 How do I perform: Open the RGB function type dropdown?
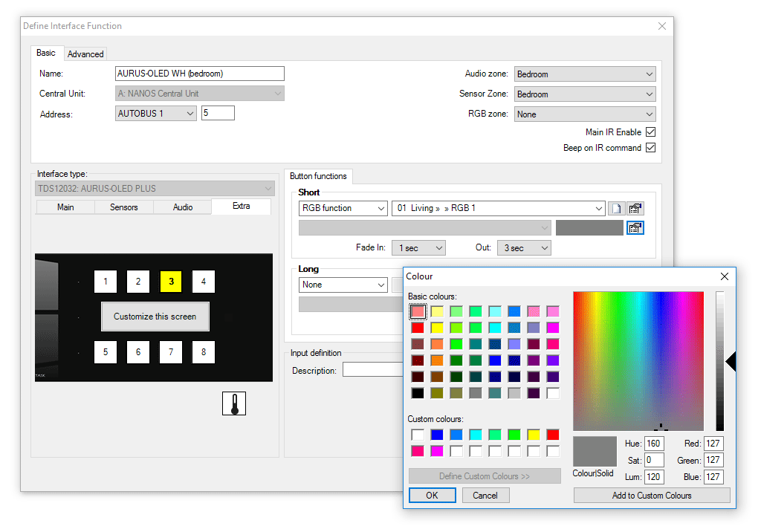(x=343, y=209)
